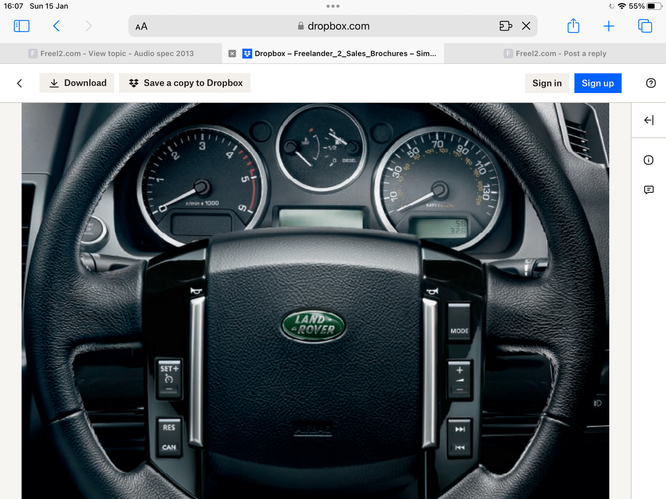Viewport: 666px width, 499px height.
Task: Click the blue Sign up button
Action: (598, 83)
